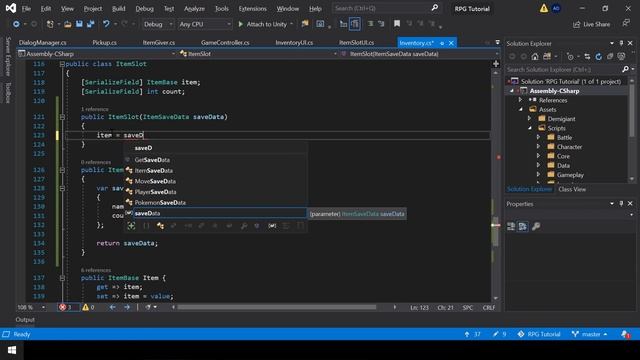Collapse the ItemSlot class with the outlining toggle
The height and width of the screenshot is (360, 640).
[x=62, y=64]
